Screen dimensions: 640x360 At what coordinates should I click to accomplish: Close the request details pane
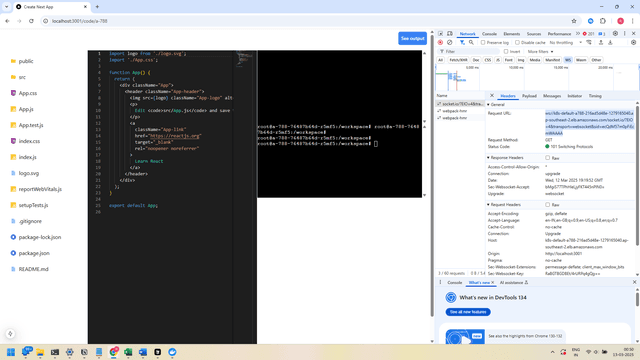(x=492, y=96)
